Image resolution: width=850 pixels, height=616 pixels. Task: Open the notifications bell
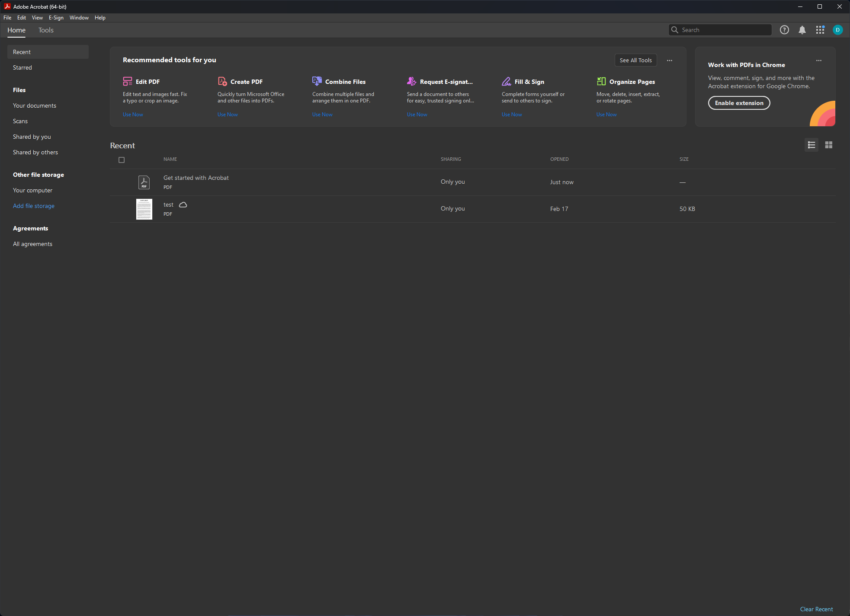tap(802, 30)
